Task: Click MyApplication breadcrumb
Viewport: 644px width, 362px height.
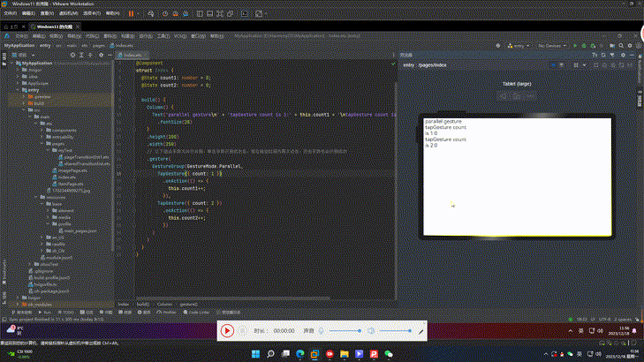Action: (19, 46)
